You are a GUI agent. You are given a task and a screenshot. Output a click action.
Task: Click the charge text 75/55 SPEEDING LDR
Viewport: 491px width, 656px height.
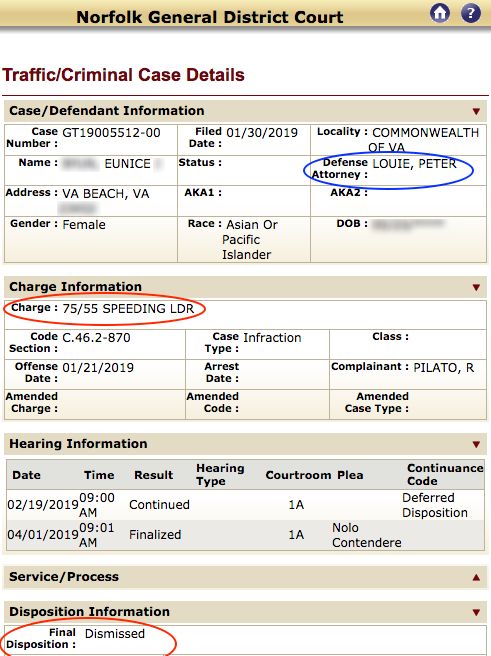point(128,309)
